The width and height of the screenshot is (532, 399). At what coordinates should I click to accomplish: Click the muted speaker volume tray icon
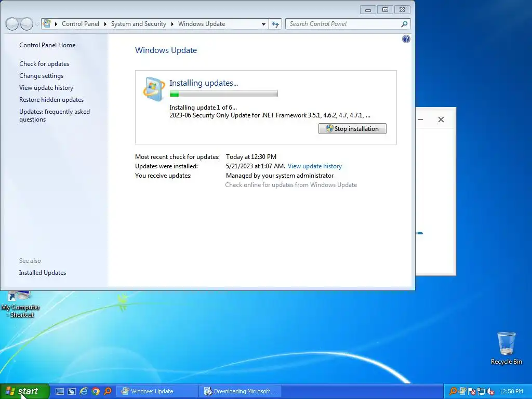click(x=490, y=391)
